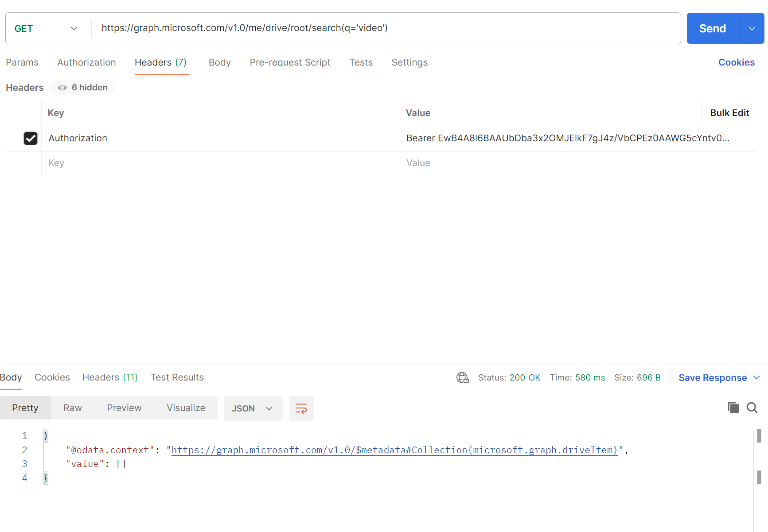
Task: Uncheck the Authorization header checkbox
Action: 31,138
